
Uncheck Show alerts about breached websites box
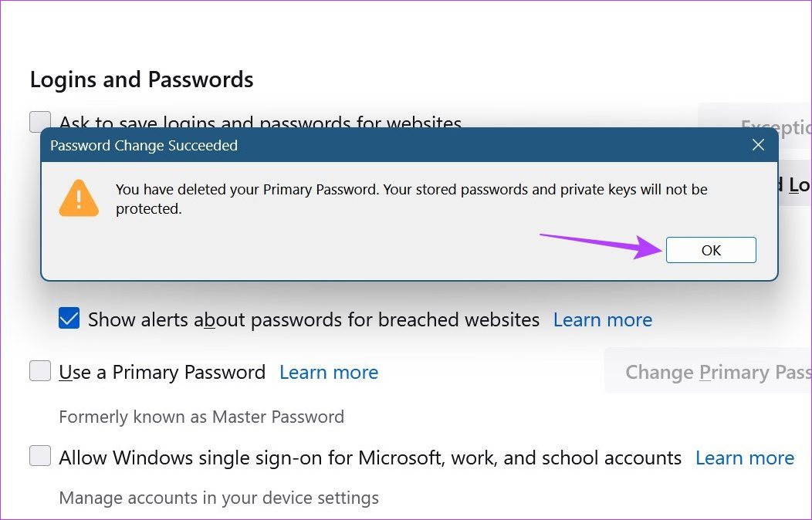point(69,319)
